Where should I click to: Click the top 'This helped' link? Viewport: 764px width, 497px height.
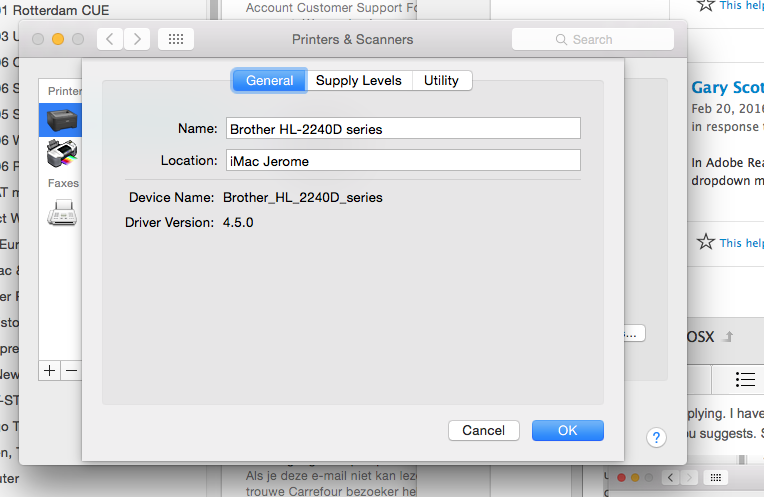(x=742, y=5)
